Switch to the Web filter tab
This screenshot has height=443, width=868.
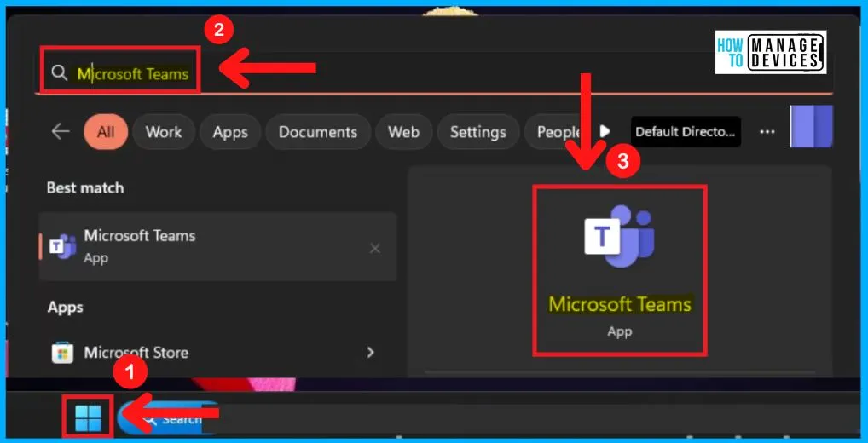(403, 132)
